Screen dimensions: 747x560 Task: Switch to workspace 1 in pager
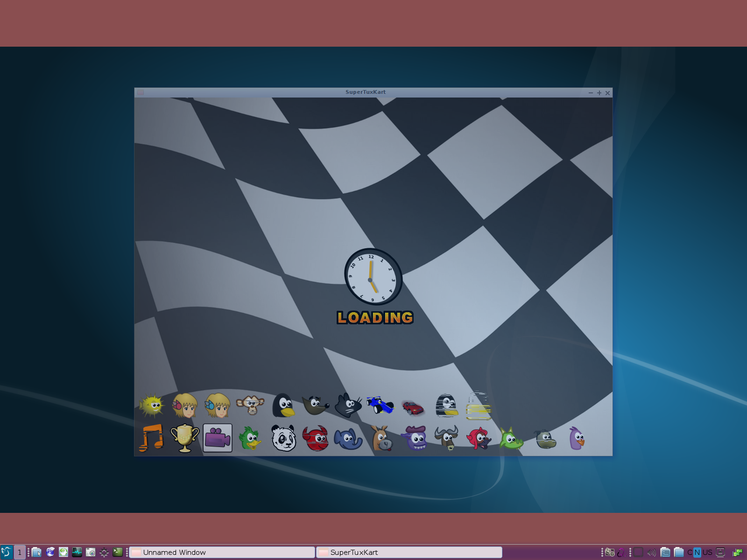pos(20,552)
